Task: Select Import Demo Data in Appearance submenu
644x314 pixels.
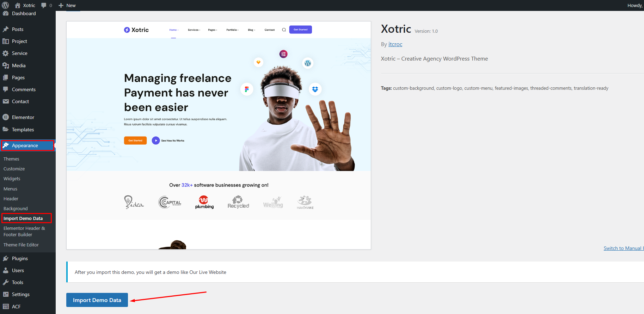Action: click(23, 218)
